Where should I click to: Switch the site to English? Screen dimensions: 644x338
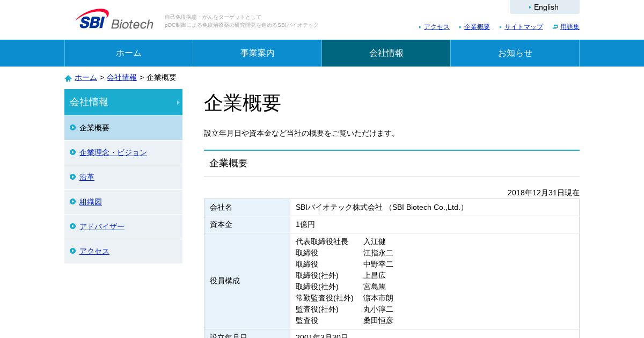coord(545,7)
